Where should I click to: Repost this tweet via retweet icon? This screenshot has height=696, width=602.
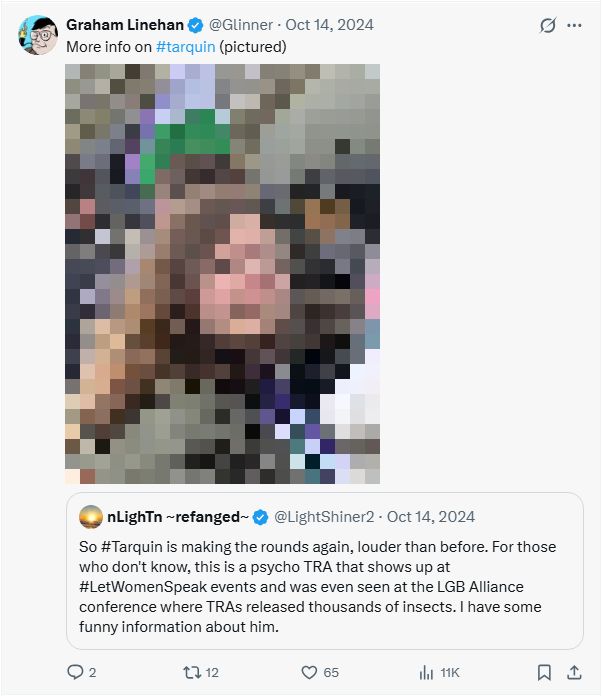click(192, 672)
